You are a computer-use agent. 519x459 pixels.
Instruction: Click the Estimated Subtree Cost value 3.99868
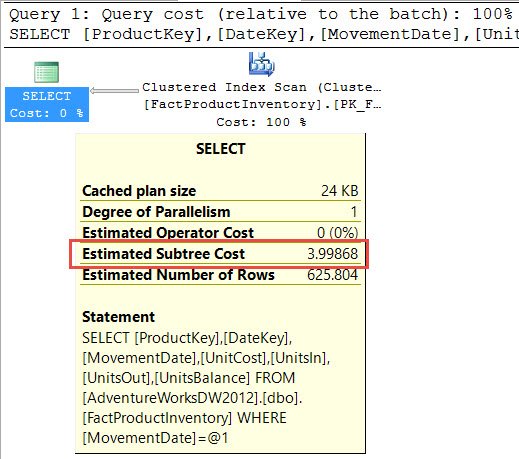[x=333, y=254]
